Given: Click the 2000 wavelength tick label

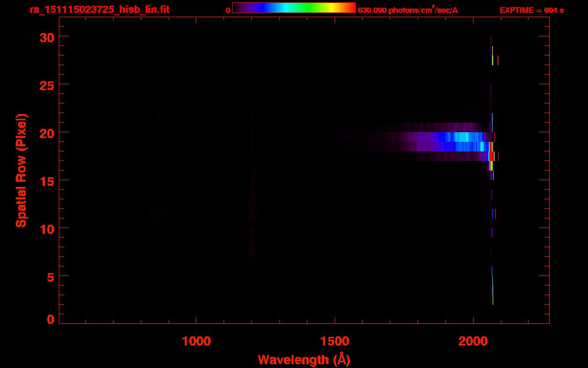Looking at the screenshot, I should point(473,341).
